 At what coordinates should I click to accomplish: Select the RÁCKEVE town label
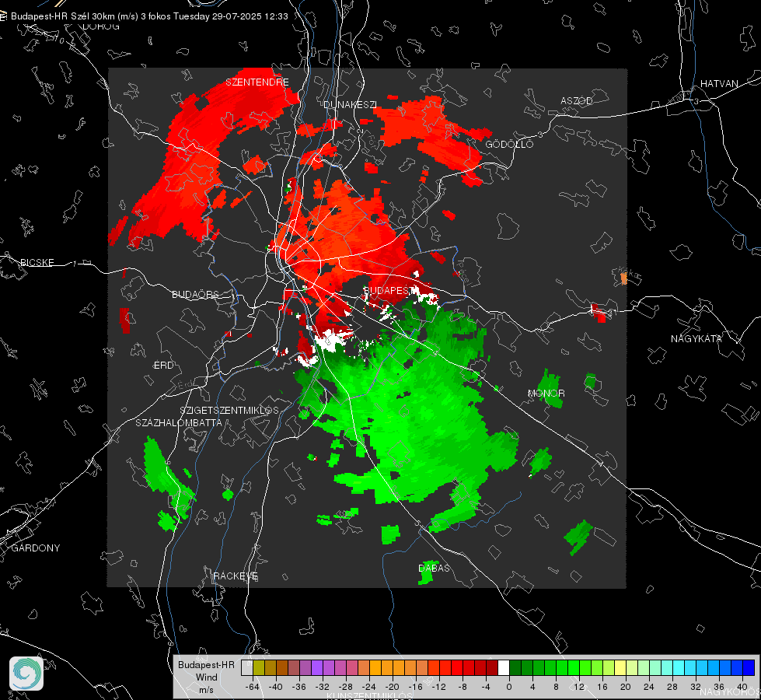click(236, 576)
